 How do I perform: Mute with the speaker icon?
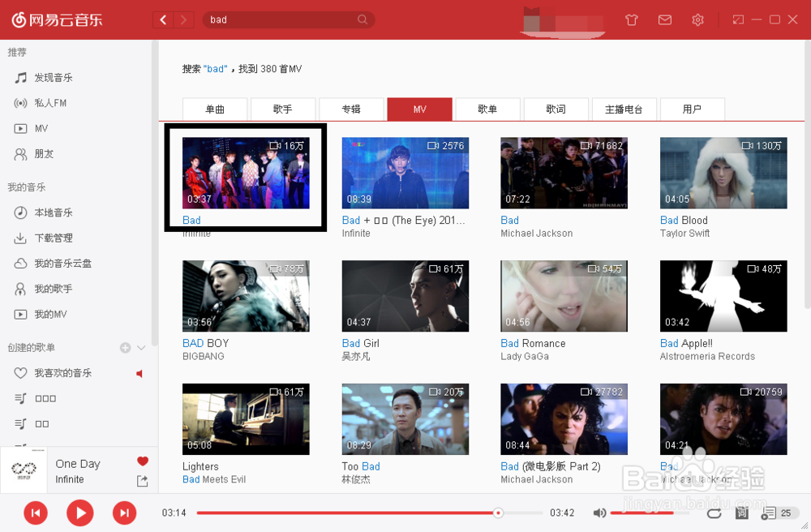[x=599, y=513]
